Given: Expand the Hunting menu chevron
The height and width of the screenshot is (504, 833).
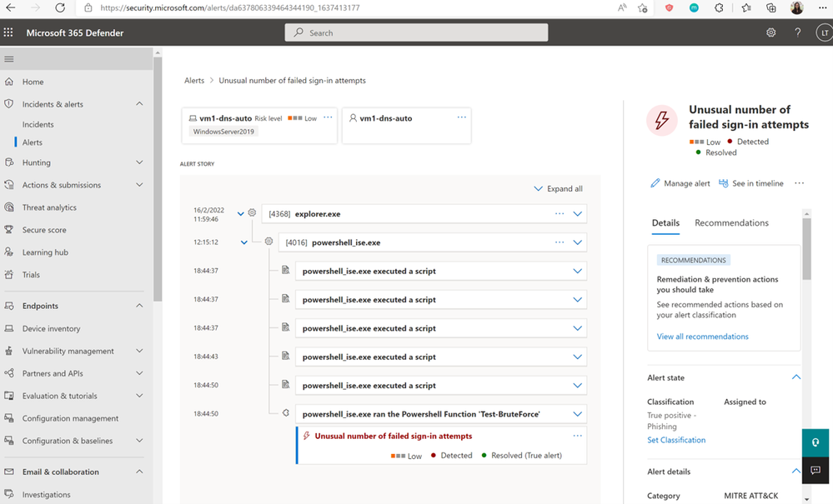Looking at the screenshot, I should tap(139, 162).
